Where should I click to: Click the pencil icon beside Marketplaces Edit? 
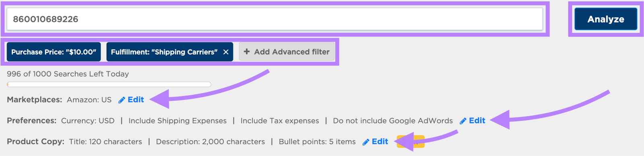tap(122, 100)
